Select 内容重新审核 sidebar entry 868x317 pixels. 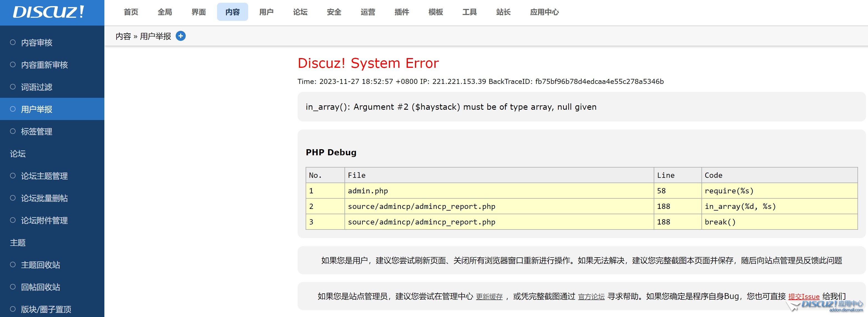point(44,65)
